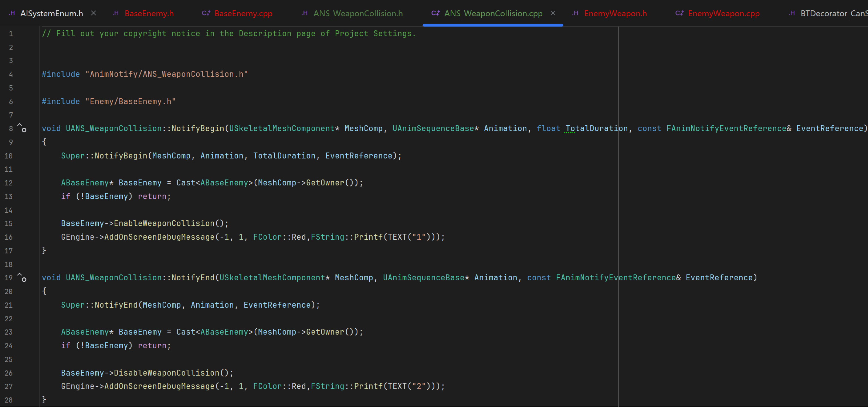Close the AISystemEnum.h tab
868x407 pixels.
[x=94, y=13]
